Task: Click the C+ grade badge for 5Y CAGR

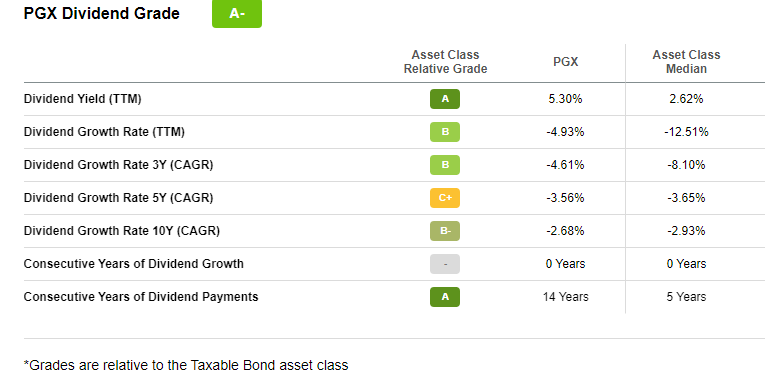Action: coord(444,198)
